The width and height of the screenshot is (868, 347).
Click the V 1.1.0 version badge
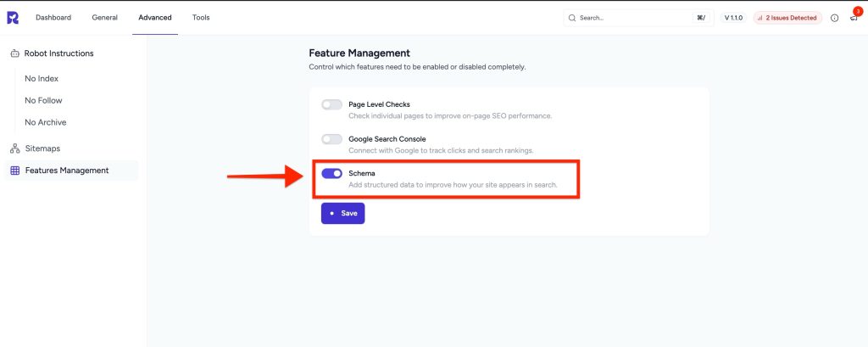pyautogui.click(x=733, y=18)
